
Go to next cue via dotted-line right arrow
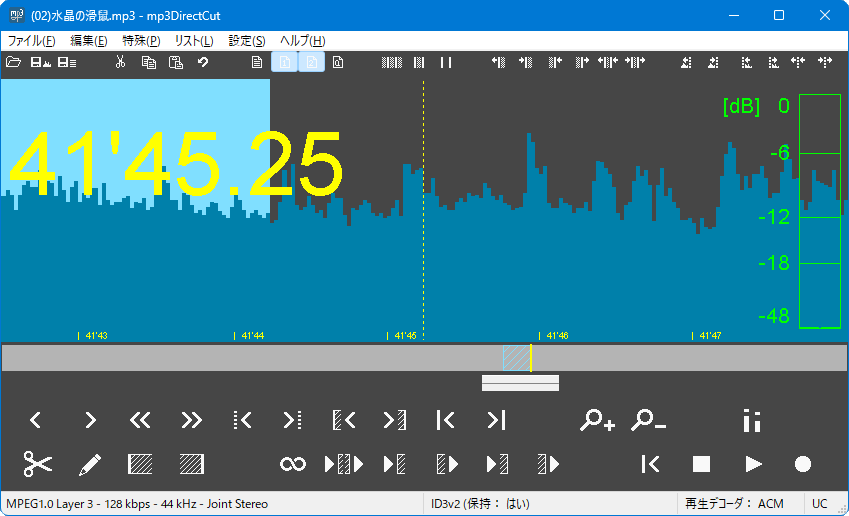tap(293, 420)
